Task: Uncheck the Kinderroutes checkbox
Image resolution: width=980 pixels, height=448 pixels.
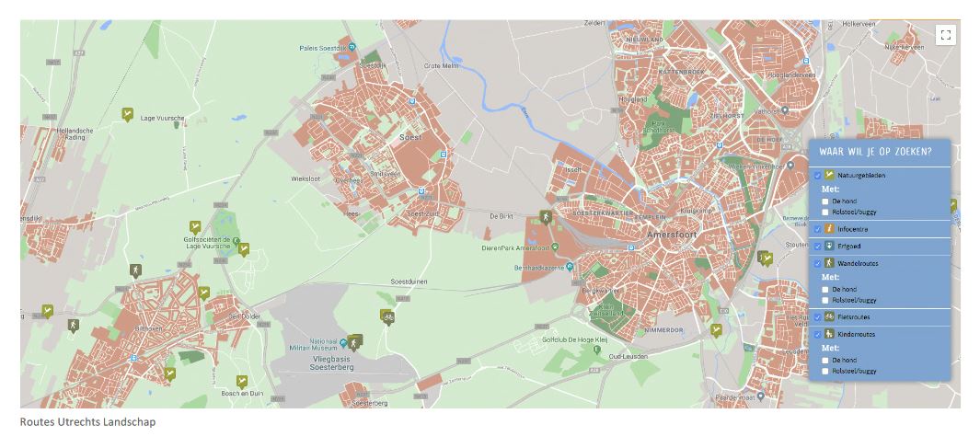Action: point(817,334)
